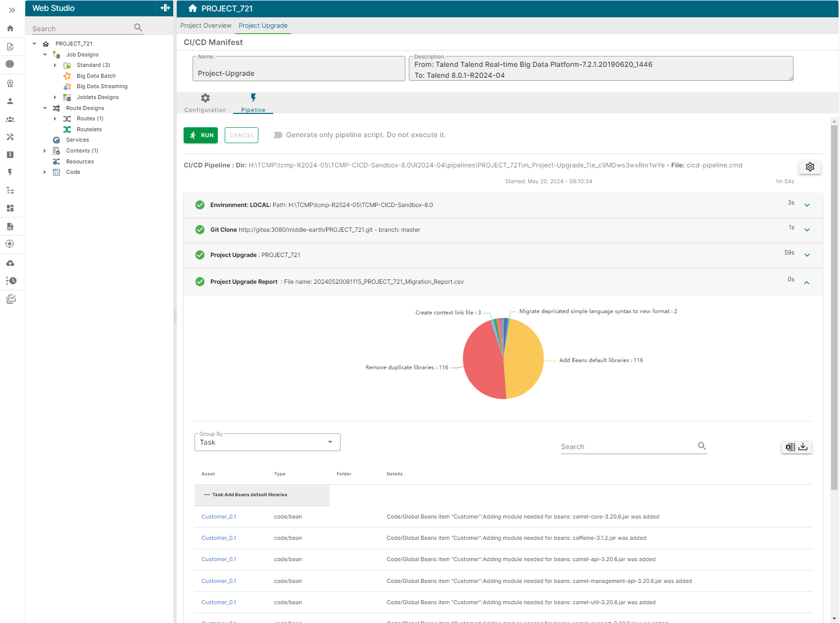840x623 pixels.
Task: Open the Customer_0.1 asset link
Action: pos(218,517)
